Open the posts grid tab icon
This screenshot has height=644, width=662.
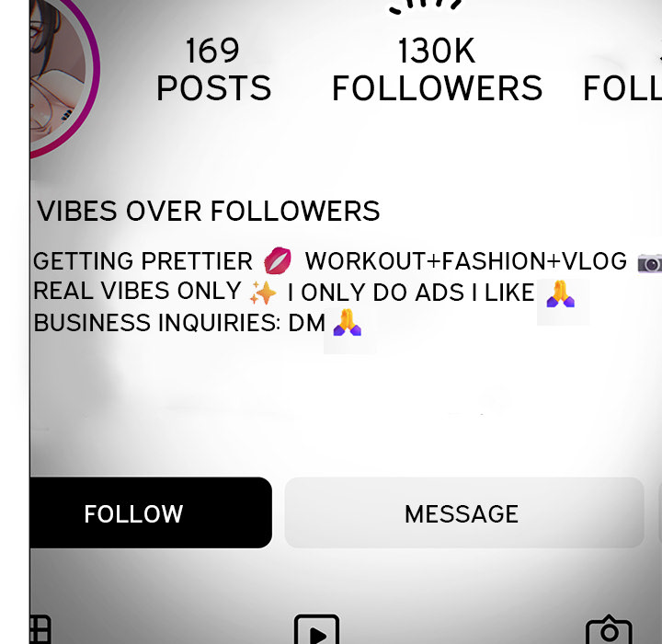[40, 629]
